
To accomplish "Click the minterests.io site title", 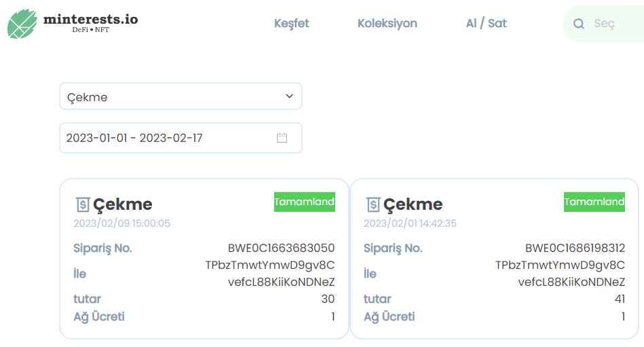I will pyautogui.click(x=91, y=19).
